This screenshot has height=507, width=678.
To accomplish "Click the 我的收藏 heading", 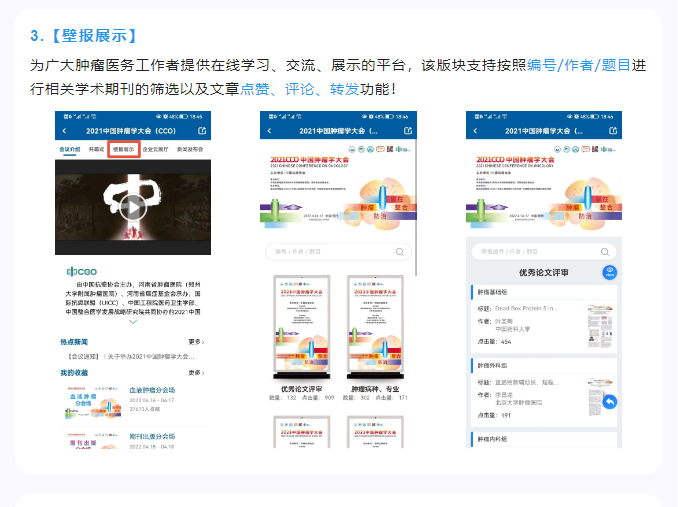I will tap(74, 373).
